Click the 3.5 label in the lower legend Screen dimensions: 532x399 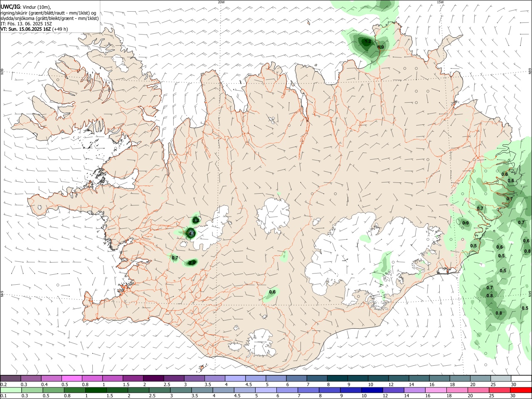(x=195, y=396)
